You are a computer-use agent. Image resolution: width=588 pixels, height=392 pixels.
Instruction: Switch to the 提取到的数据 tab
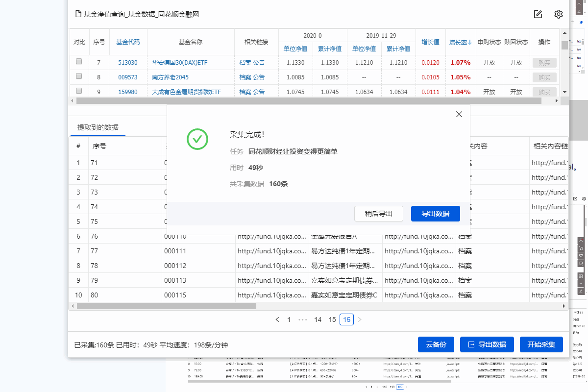pyautogui.click(x=98, y=127)
